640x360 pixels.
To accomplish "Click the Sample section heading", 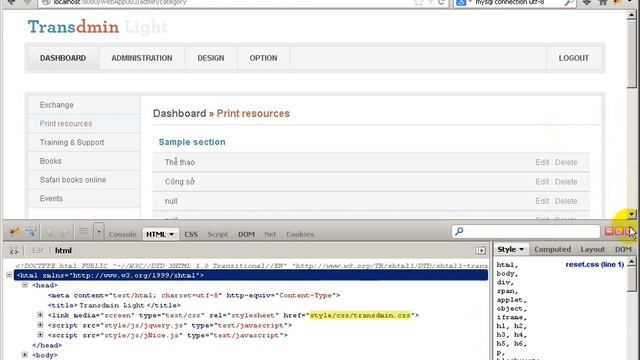I will pyautogui.click(x=192, y=142).
